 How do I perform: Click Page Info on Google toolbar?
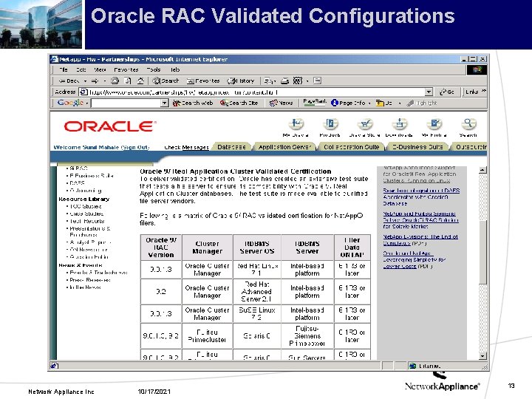click(x=349, y=103)
